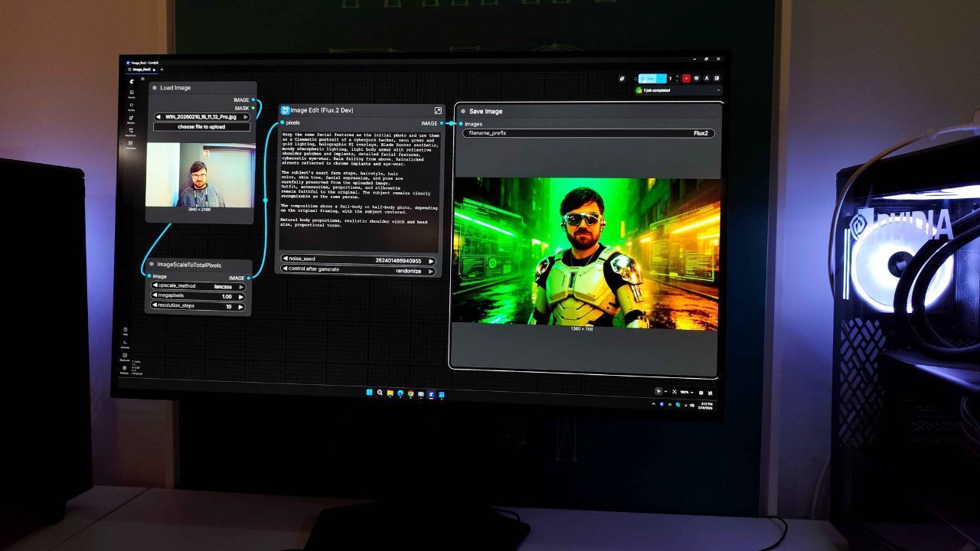Expand the Image Edit node to fullscreen
The image size is (980, 551).
point(438,111)
